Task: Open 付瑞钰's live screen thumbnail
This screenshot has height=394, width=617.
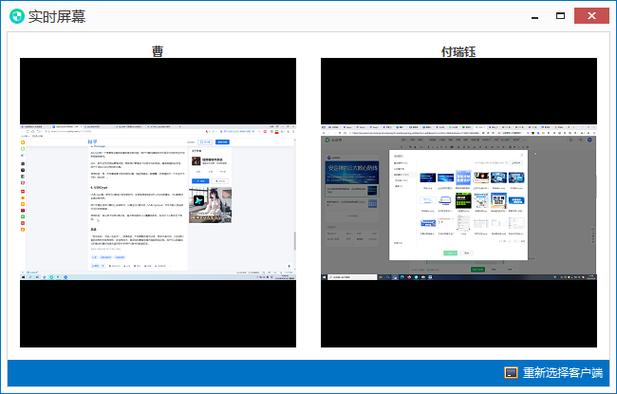Action: [459, 203]
